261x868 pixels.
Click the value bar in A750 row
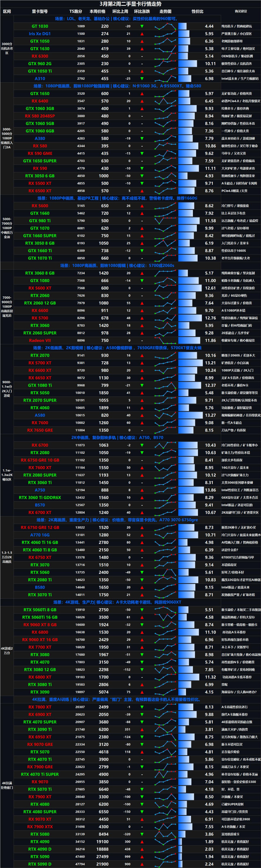191,490
